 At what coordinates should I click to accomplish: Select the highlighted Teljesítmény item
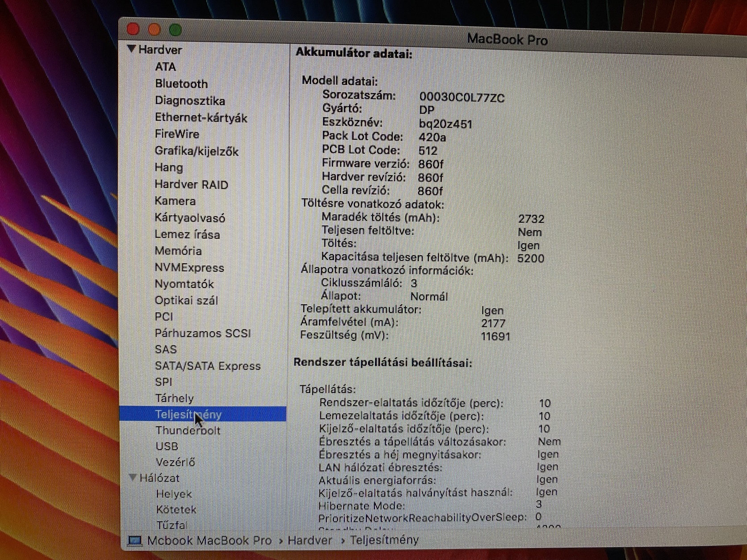(x=203, y=414)
